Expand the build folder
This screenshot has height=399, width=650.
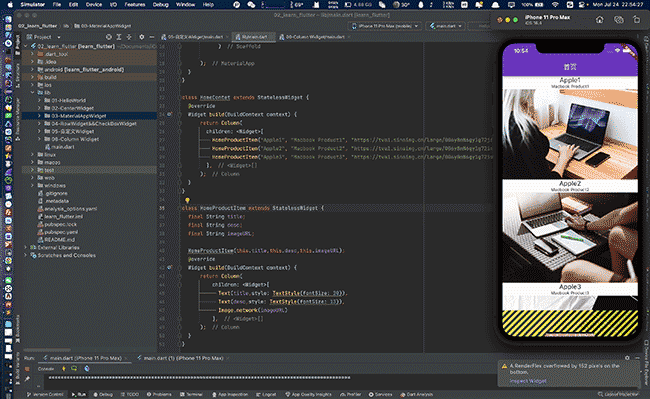click(x=32, y=77)
